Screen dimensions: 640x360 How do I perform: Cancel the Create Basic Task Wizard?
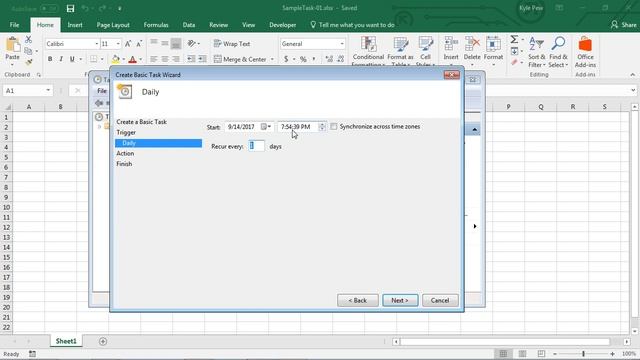click(x=440, y=300)
